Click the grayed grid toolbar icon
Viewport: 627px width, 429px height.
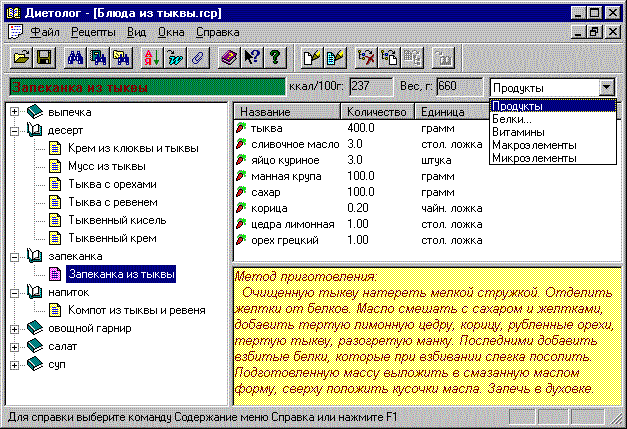point(412,58)
